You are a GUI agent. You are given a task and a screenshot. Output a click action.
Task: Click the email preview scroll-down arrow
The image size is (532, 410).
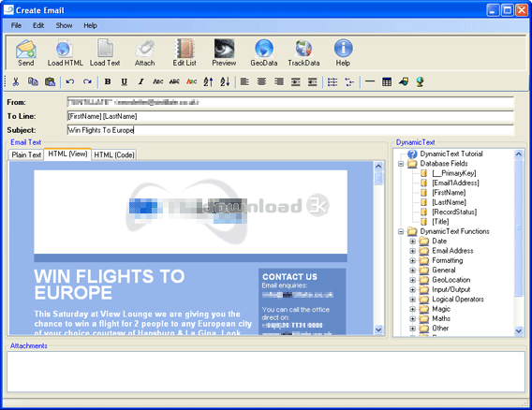378,329
